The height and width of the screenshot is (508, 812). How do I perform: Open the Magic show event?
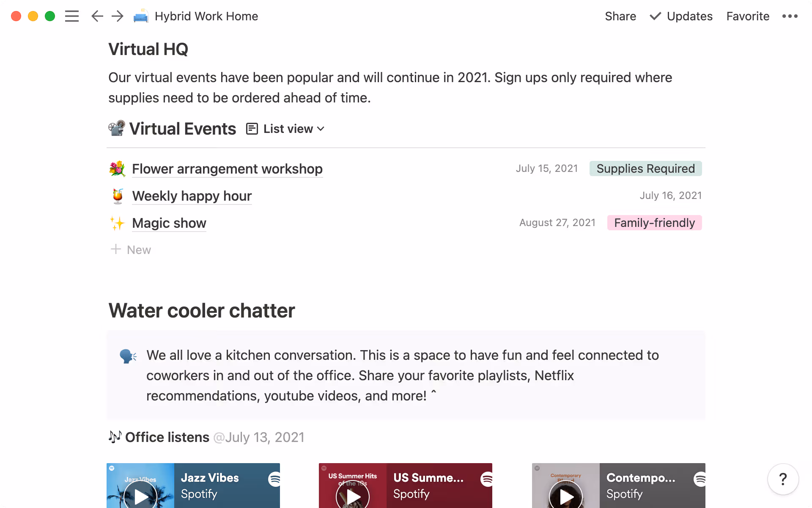click(x=169, y=223)
